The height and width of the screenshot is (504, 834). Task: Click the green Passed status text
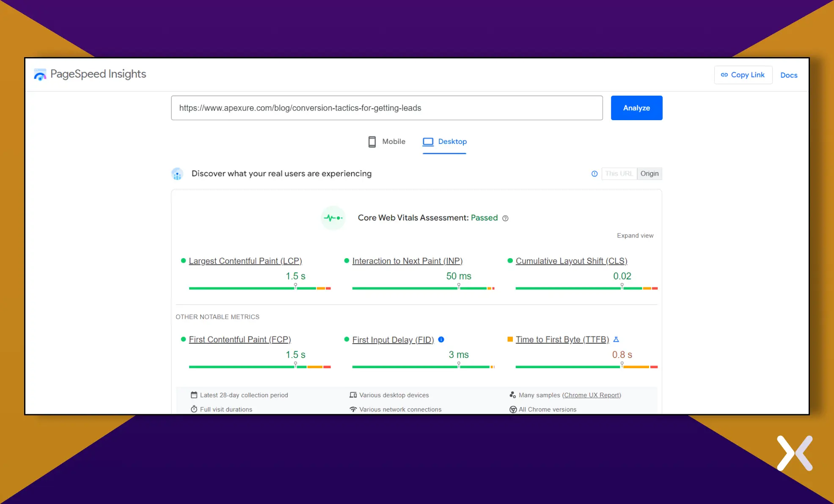click(484, 218)
